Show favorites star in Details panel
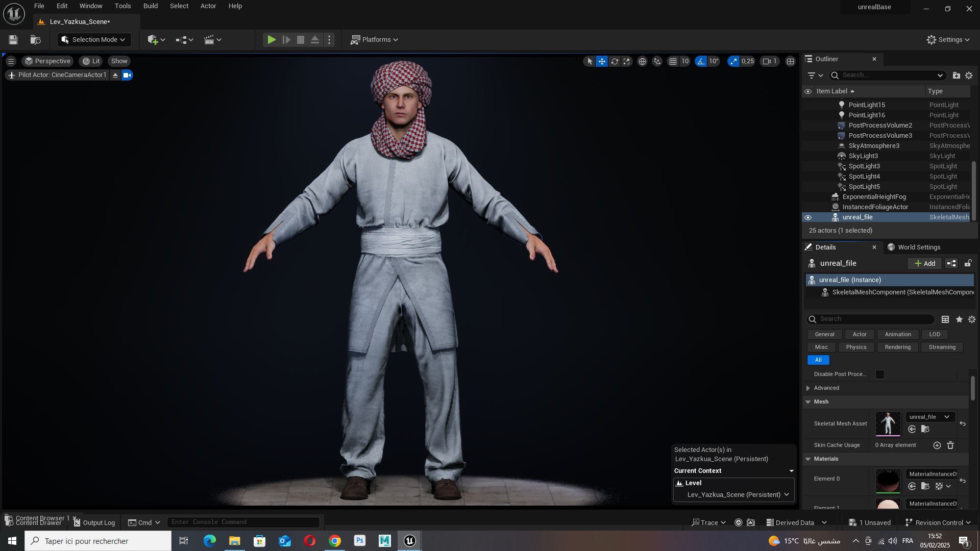The image size is (980, 551). click(x=959, y=320)
